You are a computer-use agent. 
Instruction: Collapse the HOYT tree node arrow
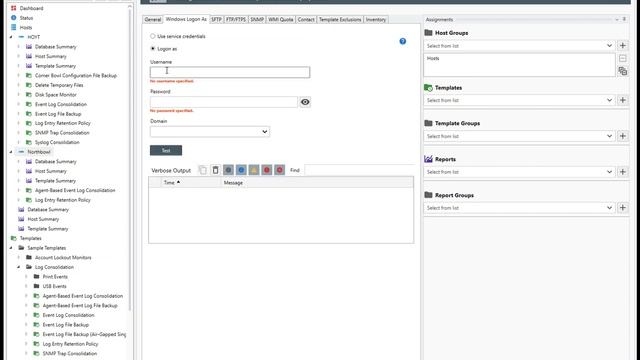(x=11, y=37)
